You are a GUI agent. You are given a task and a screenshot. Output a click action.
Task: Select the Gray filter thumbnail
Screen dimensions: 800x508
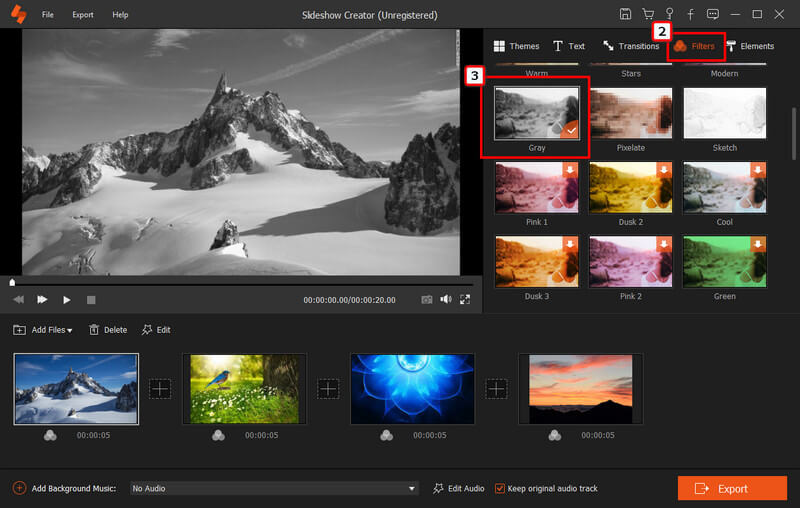[x=537, y=113]
